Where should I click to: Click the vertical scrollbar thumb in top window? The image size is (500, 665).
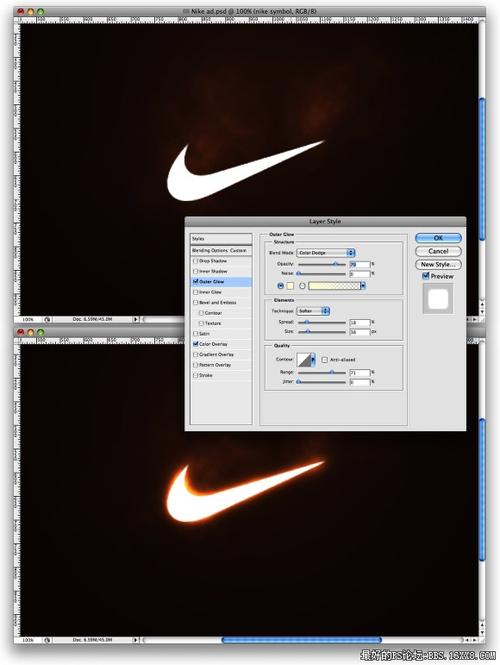pos(482,169)
